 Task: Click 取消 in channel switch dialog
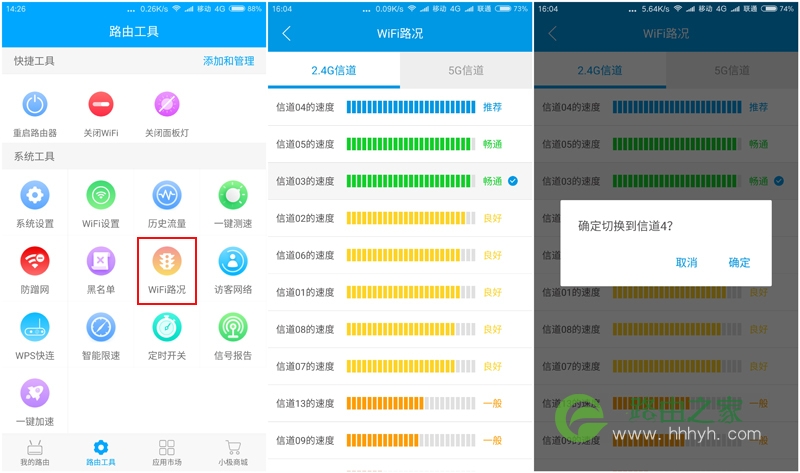pyautogui.click(x=686, y=262)
